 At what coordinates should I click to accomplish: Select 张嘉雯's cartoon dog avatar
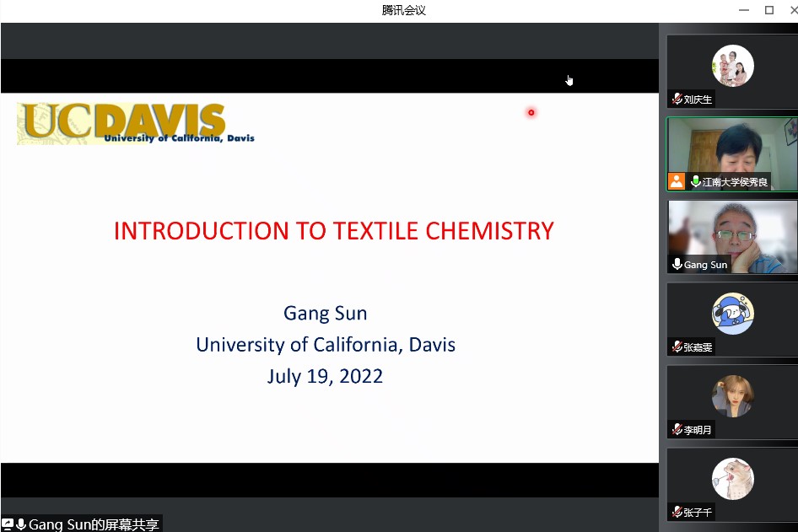point(732,314)
